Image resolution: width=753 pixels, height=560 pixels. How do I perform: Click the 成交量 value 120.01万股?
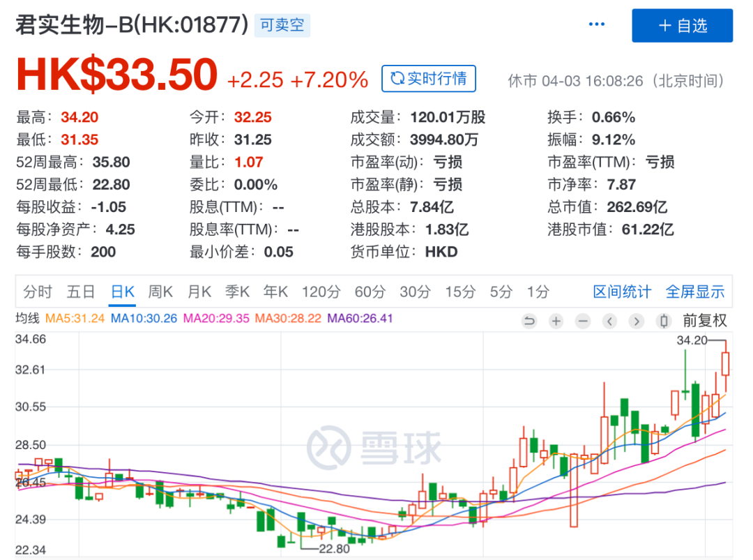448,117
